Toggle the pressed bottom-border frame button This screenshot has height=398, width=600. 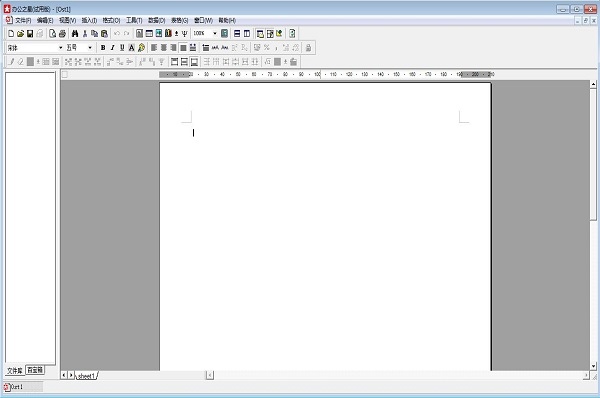point(194,62)
